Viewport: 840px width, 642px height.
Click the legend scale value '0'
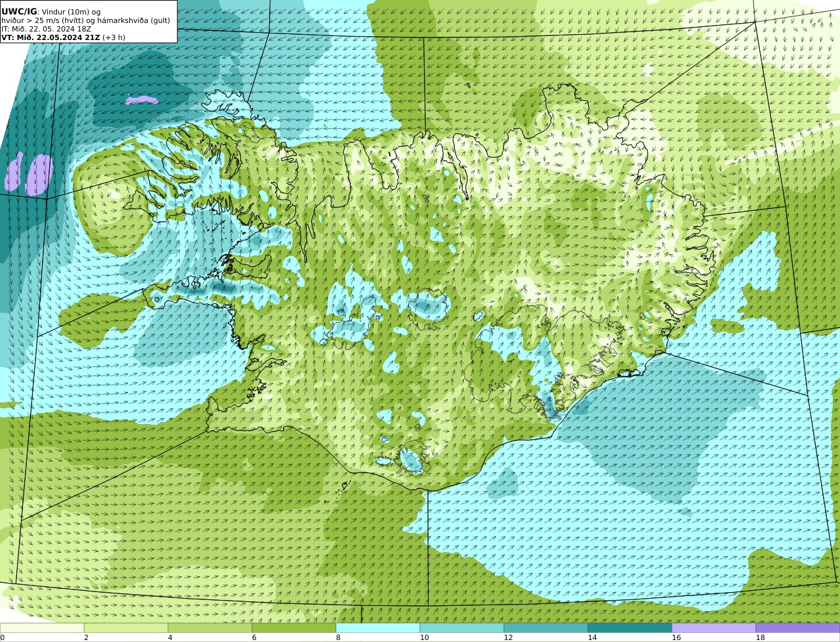click(2, 637)
